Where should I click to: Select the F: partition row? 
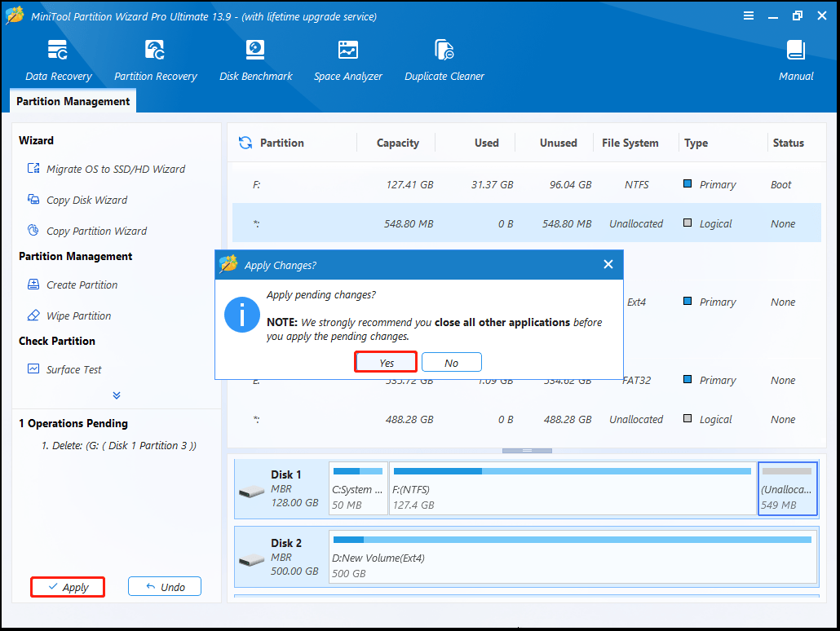pos(527,184)
